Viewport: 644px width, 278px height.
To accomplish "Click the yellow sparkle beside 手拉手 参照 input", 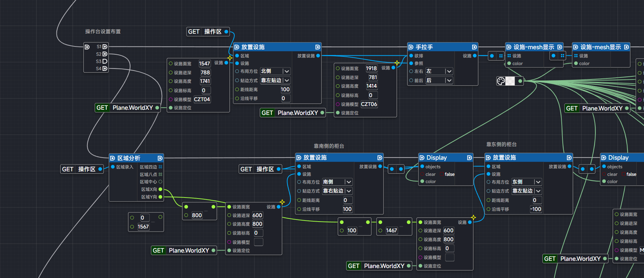I will (397, 63).
